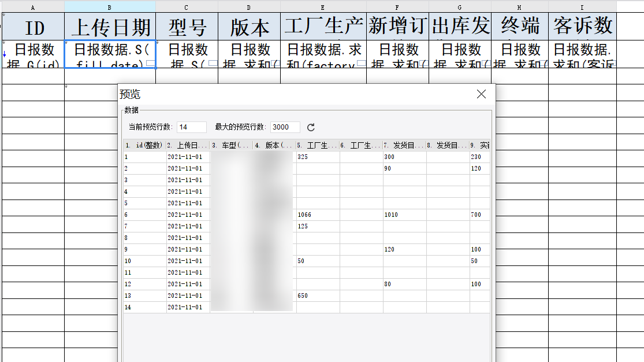Click the 车型 preview column header
The width and height of the screenshot is (644, 362).
click(231, 145)
